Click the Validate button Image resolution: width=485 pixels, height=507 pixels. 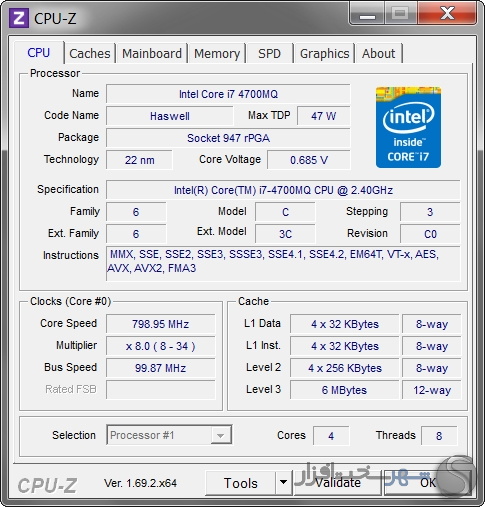tap(337, 483)
